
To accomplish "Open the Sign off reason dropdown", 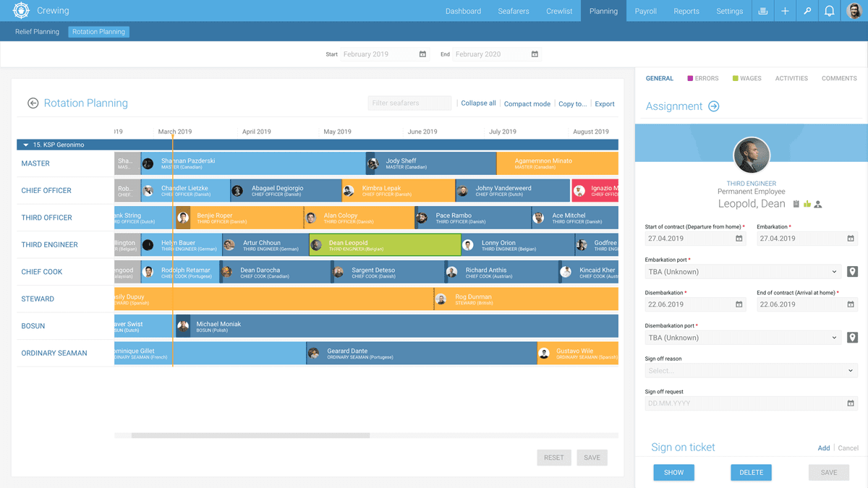I will coord(750,371).
